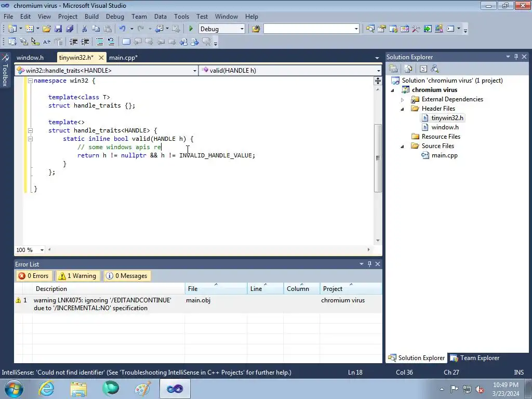The image size is (532, 399).
Task: Click the code editor vertical scrollbar thumb
Action: tap(378, 158)
